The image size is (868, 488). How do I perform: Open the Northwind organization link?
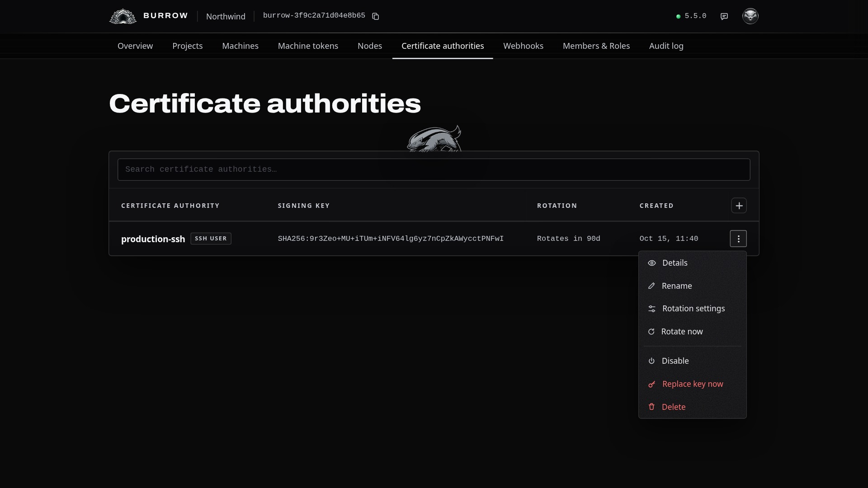pyautogui.click(x=226, y=16)
